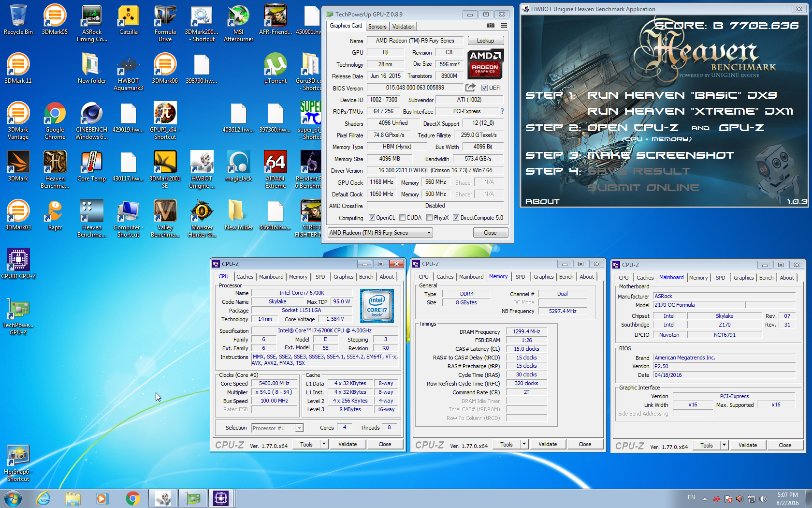Click the GPU-Z screenshot camera icon

pyautogui.click(x=490, y=26)
